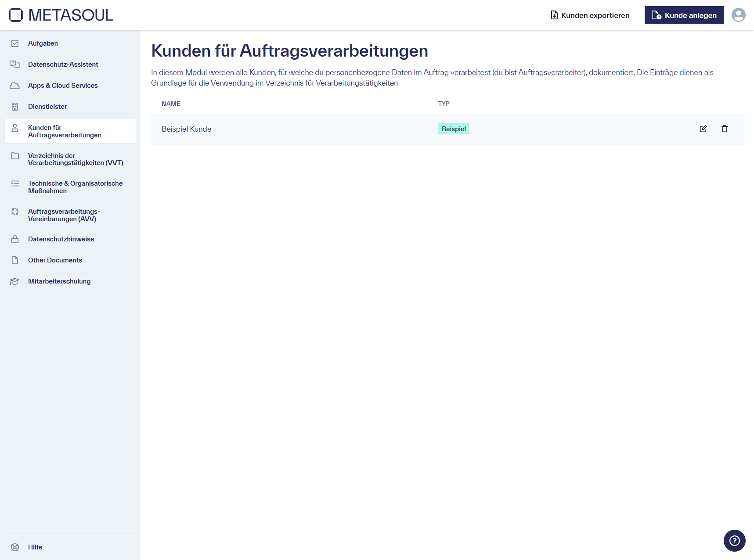Select the AVV sync arrows icon

click(x=14, y=212)
